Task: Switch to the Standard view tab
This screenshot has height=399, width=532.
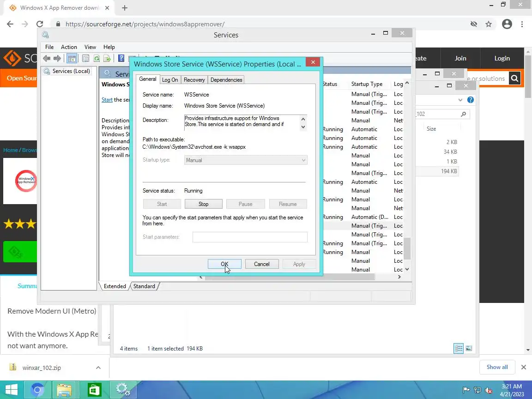Action: tap(144, 286)
